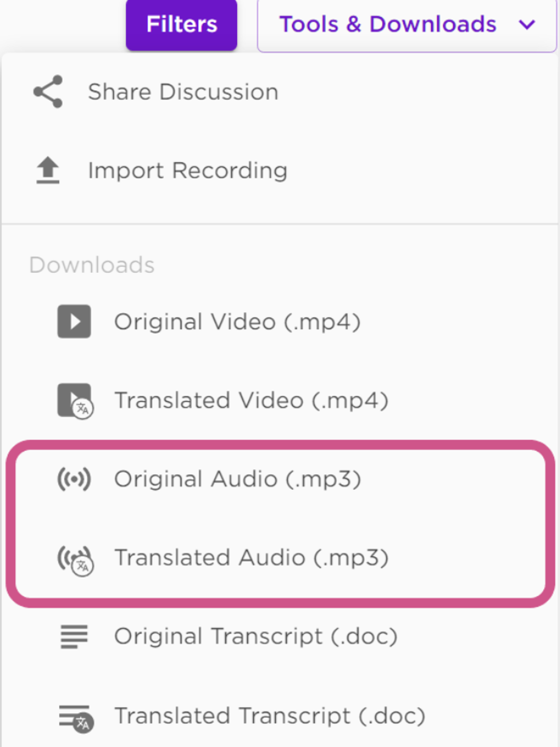The width and height of the screenshot is (560, 747).
Task: Click the Downloads section heading
Action: (92, 265)
